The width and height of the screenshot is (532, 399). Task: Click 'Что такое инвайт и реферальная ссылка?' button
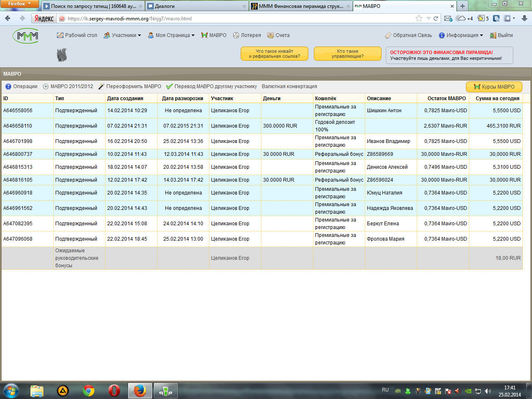[274, 54]
